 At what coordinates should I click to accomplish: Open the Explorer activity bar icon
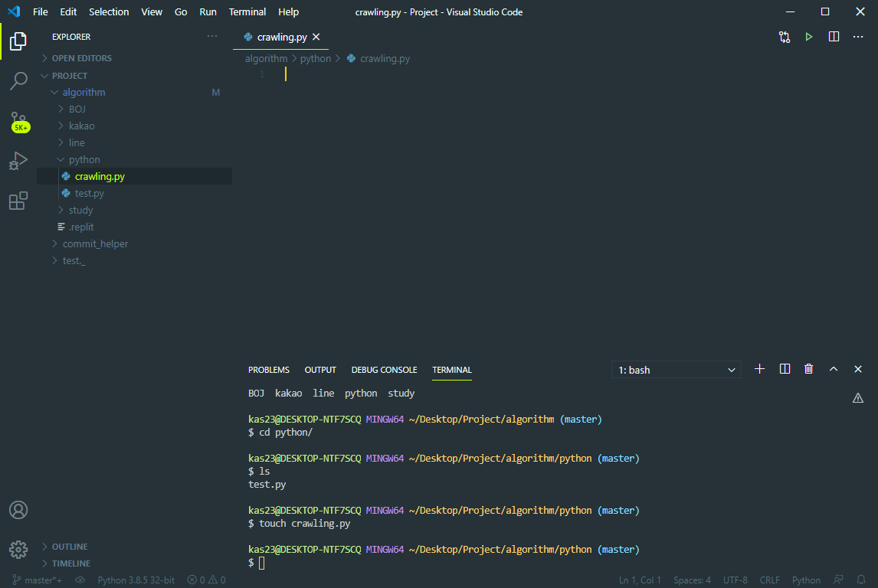(18, 41)
